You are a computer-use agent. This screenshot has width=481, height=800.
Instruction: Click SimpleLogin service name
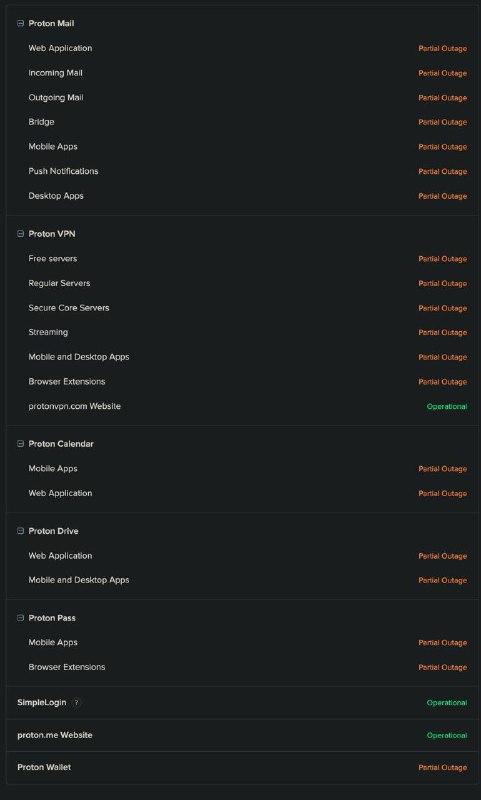pyautogui.click(x=42, y=703)
